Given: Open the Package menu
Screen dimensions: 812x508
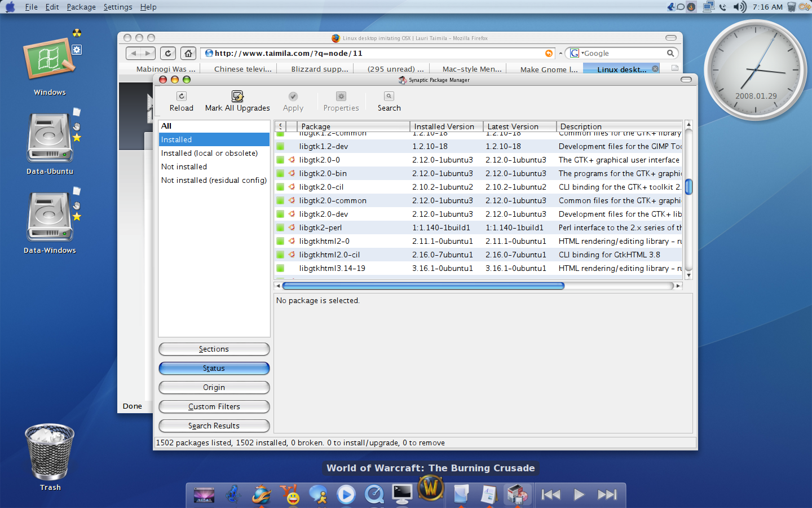Looking at the screenshot, I should pos(81,7).
